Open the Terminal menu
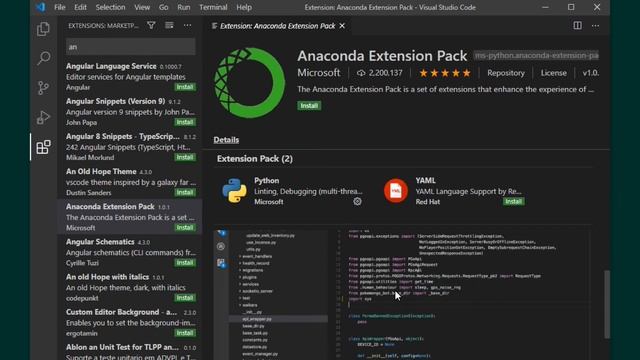Viewport: 640px width, 360px height. (x=213, y=7)
